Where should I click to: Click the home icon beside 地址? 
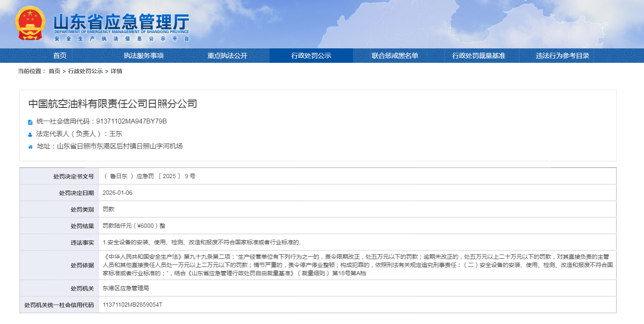pyautogui.click(x=30, y=147)
